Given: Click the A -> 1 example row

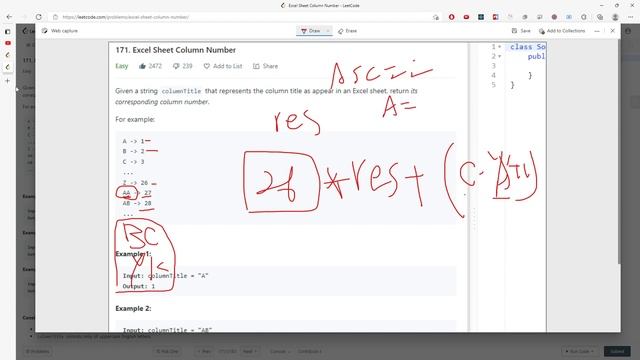Looking at the screenshot, I should point(133,141).
